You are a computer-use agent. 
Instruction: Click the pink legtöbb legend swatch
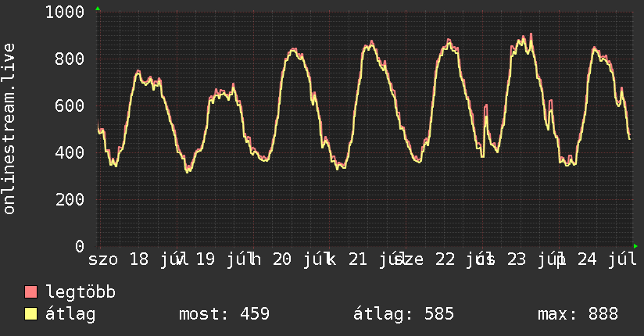(30, 292)
